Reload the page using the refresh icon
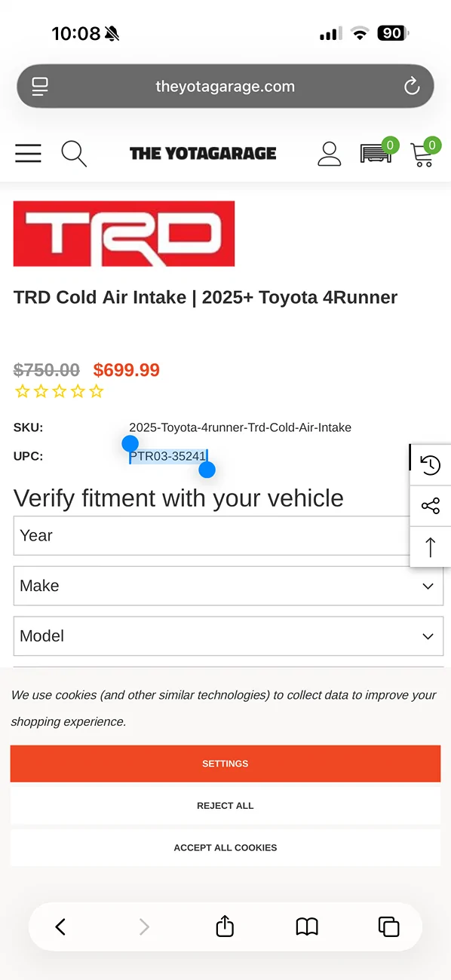451x980 pixels. (412, 85)
